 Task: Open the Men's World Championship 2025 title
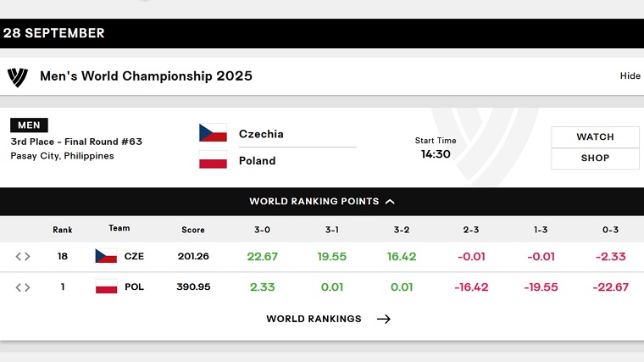pyautogui.click(x=146, y=76)
